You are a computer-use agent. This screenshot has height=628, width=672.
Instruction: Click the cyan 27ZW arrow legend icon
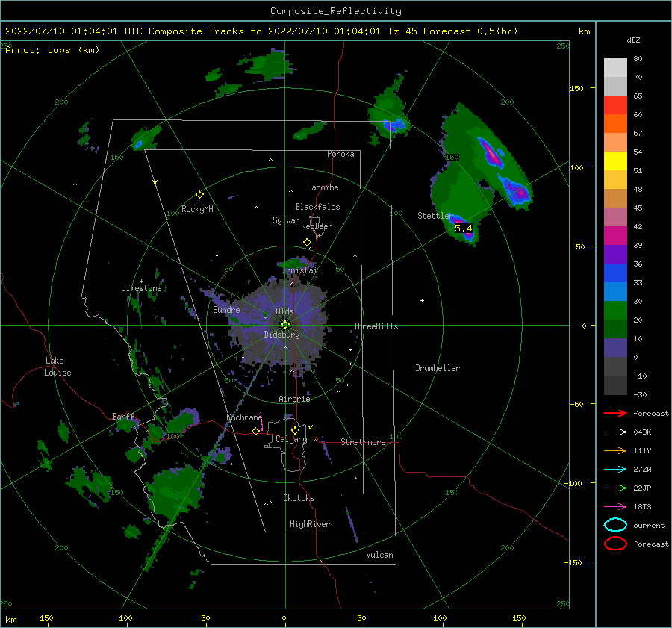click(x=615, y=470)
